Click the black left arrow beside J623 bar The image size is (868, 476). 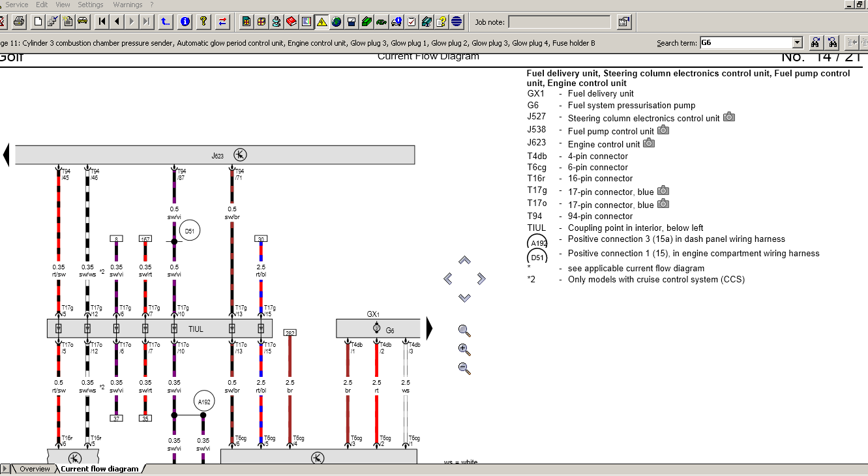(x=7, y=155)
